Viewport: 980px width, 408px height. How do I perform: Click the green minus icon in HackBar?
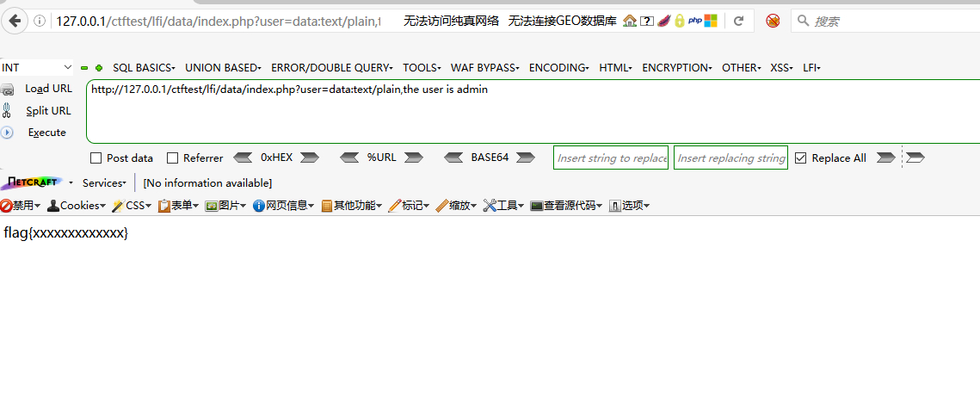(x=84, y=68)
